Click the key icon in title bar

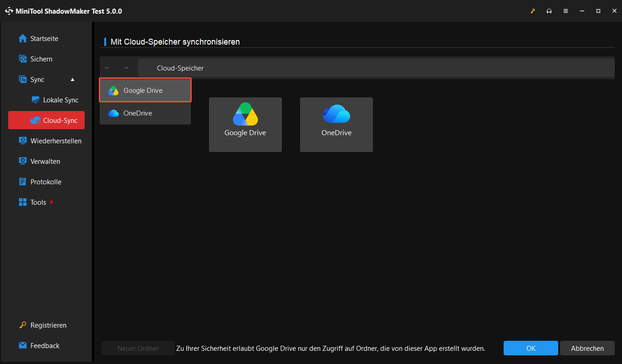[x=533, y=11]
